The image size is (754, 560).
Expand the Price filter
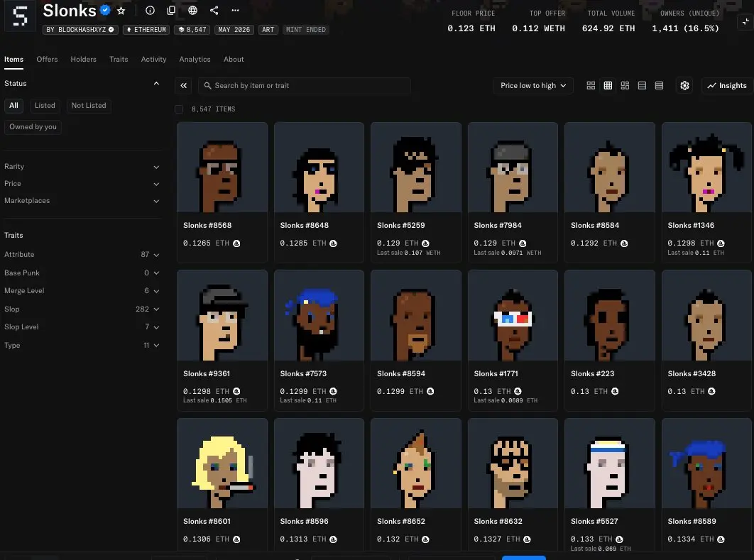[82, 184]
